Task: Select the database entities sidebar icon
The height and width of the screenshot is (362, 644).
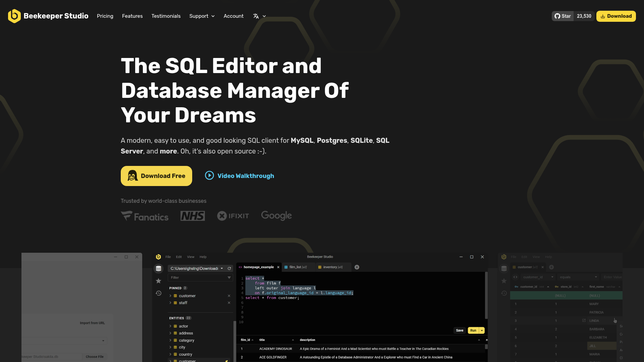Action: 159,268
